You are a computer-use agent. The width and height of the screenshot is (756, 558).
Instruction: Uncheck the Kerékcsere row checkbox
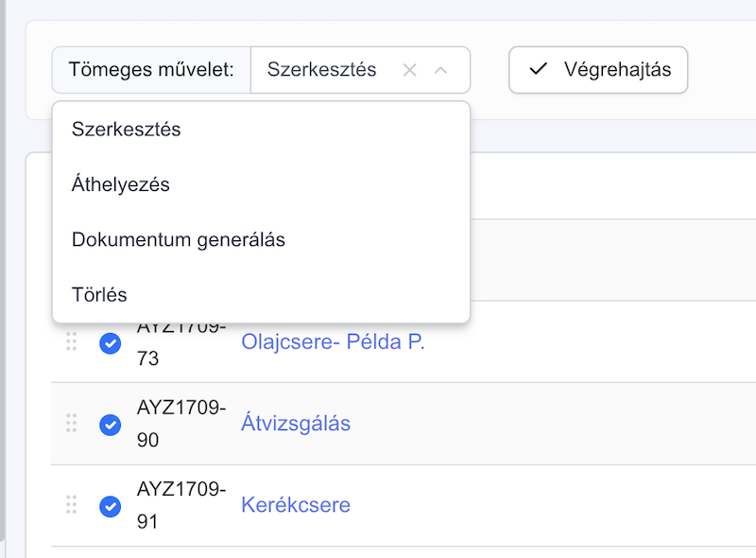coord(110,506)
